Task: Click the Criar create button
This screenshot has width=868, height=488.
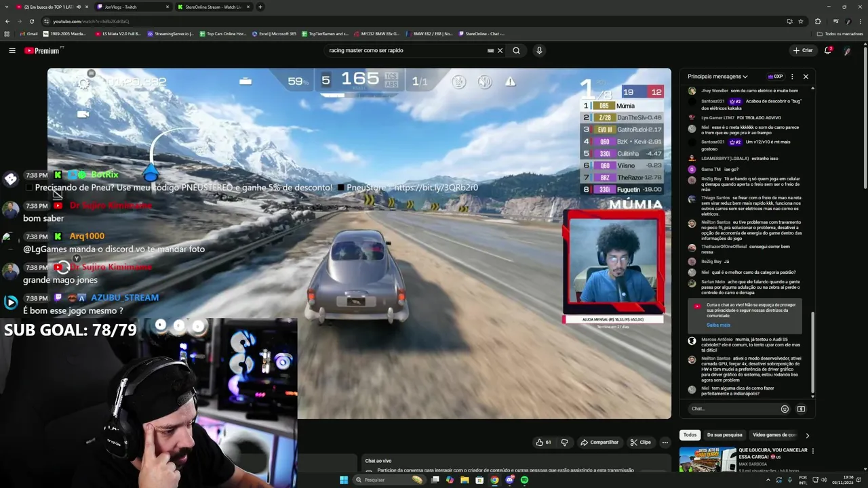Action: 803,50
